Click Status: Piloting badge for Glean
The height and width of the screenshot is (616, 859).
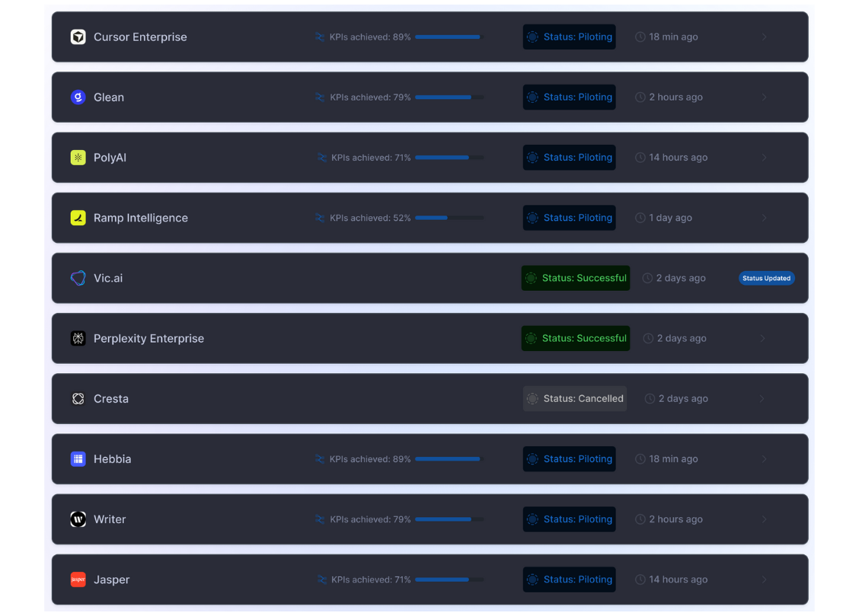coord(569,97)
